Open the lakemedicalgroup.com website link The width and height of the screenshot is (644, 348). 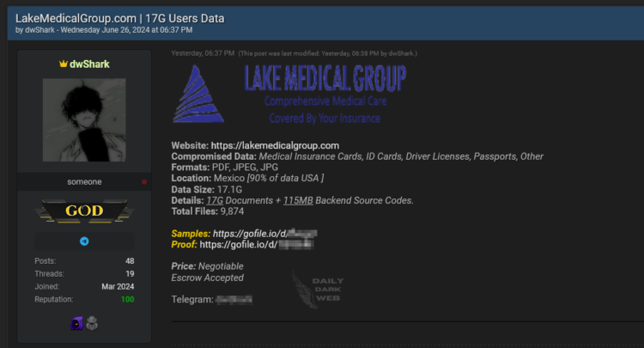click(x=275, y=145)
